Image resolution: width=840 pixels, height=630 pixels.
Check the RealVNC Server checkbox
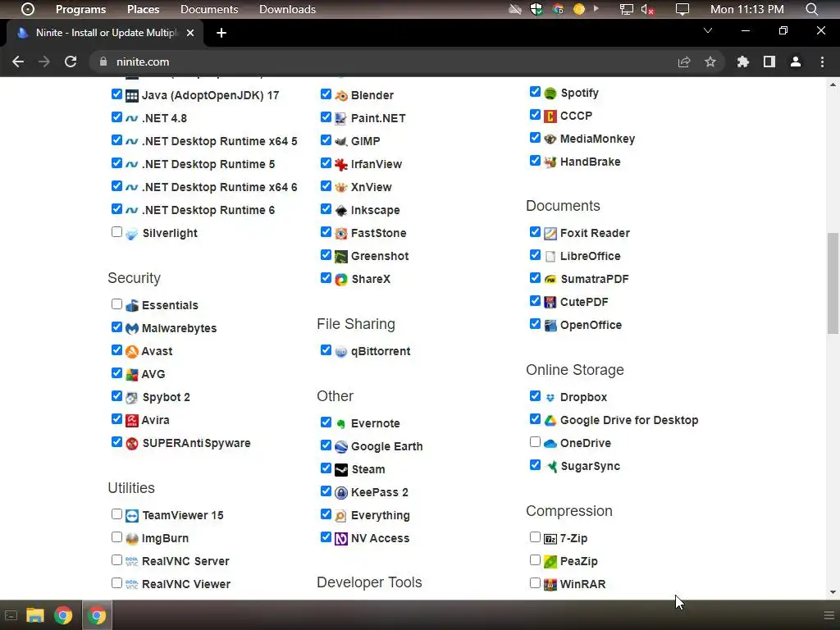point(116,559)
